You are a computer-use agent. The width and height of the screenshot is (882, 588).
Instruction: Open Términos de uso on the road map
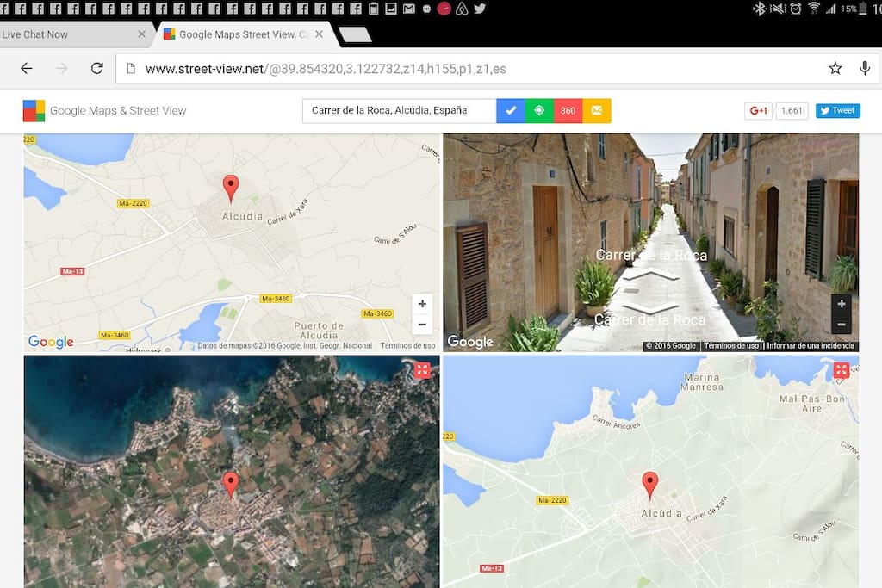click(407, 346)
